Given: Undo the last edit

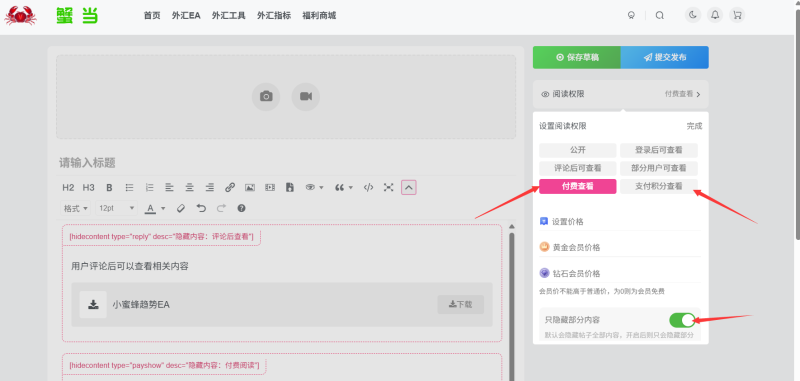Looking at the screenshot, I should tap(201, 208).
